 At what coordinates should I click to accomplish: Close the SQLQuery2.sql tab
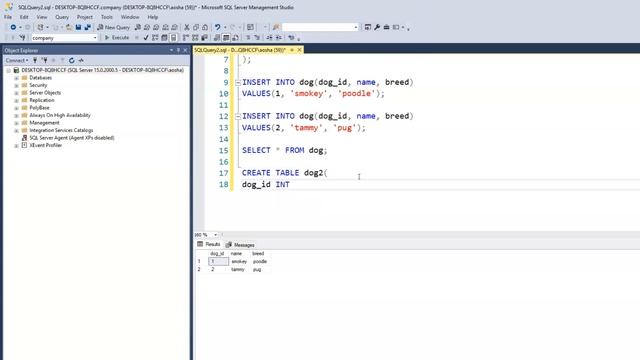[x=299, y=50]
